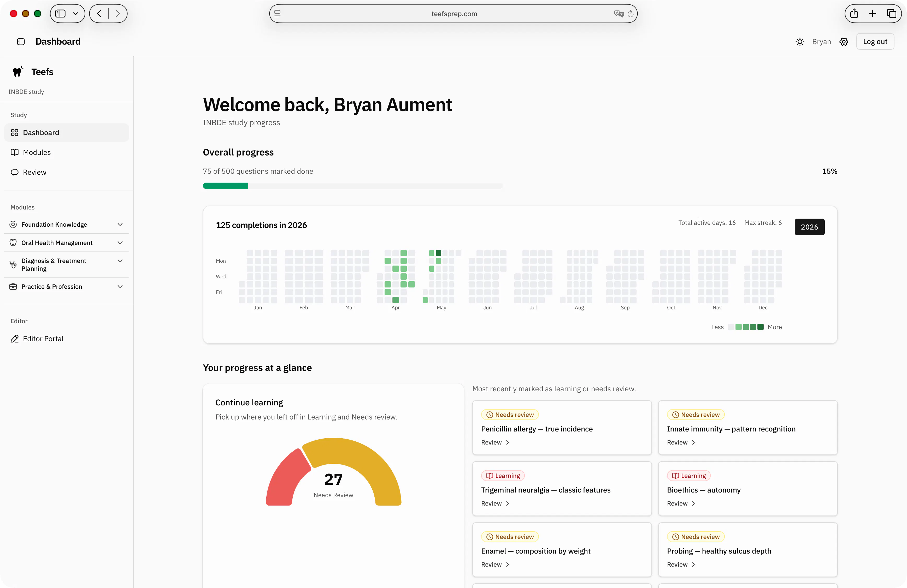Open settings via the gear icon
907x588 pixels.
point(844,41)
